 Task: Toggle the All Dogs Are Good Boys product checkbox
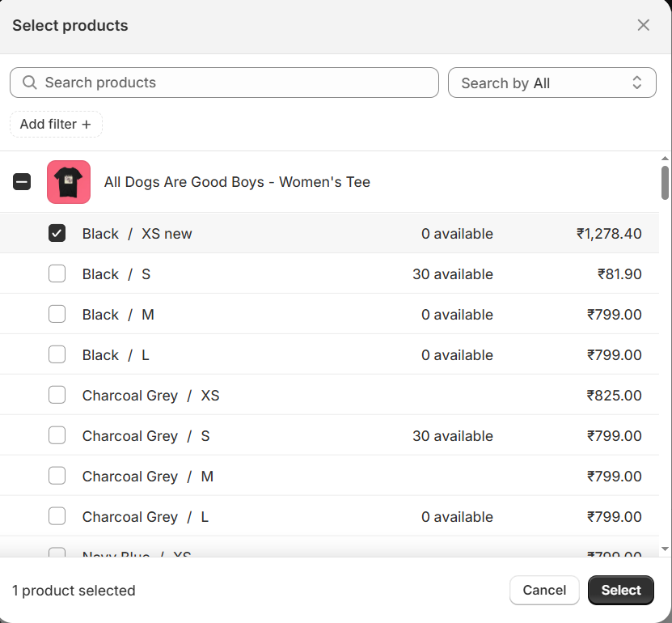pyautogui.click(x=22, y=182)
